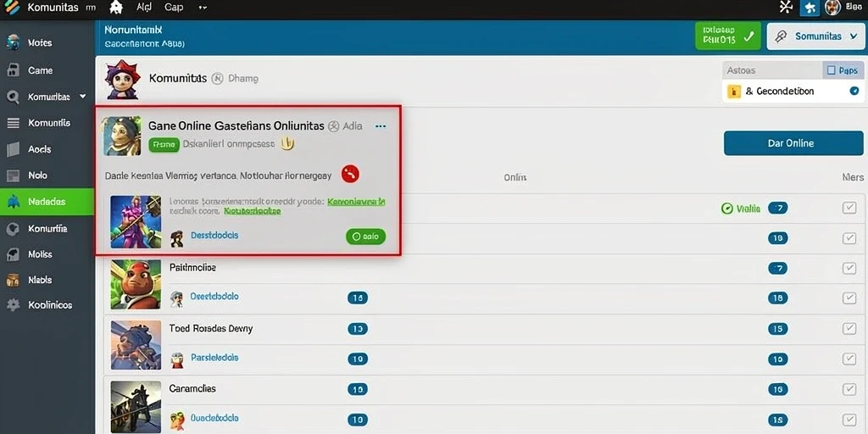Toggle the checkbox in the Desstdodais row
This screenshot has width=868, height=434.
pos(849,238)
